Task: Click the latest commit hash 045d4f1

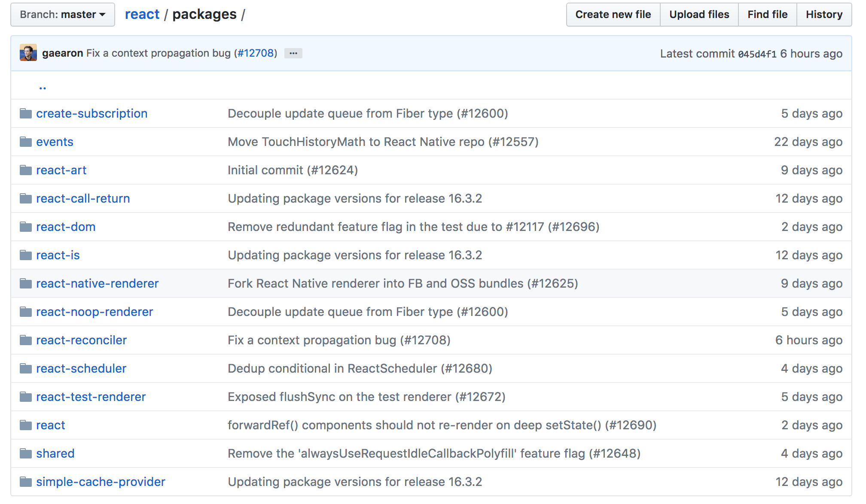Action: [x=757, y=54]
